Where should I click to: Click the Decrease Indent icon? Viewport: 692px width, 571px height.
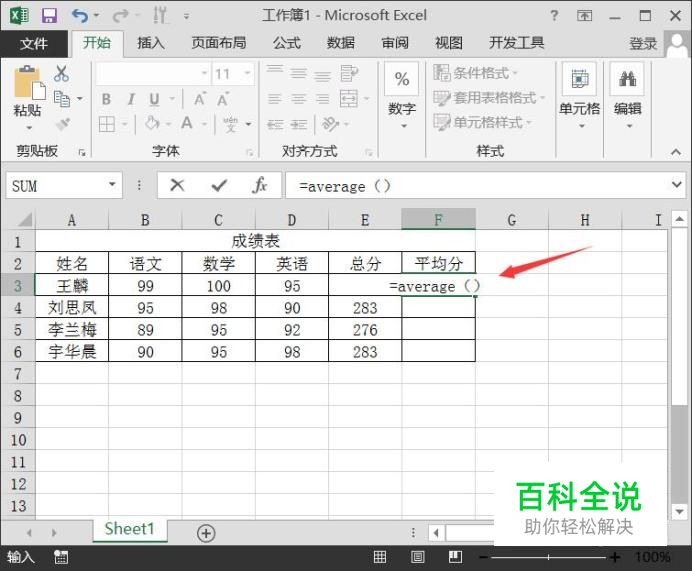pyautogui.click(x=275, y=124)
